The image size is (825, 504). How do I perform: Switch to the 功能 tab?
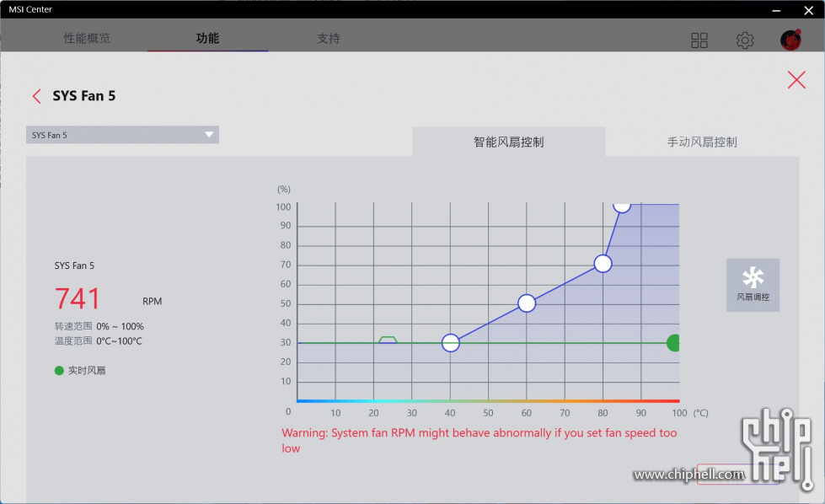(207, 38)
